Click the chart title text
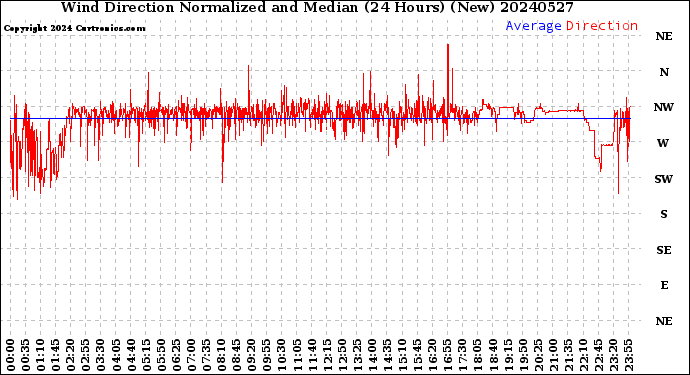The width and height of the screenshot is (690, 375). click(x=317, y=7)
